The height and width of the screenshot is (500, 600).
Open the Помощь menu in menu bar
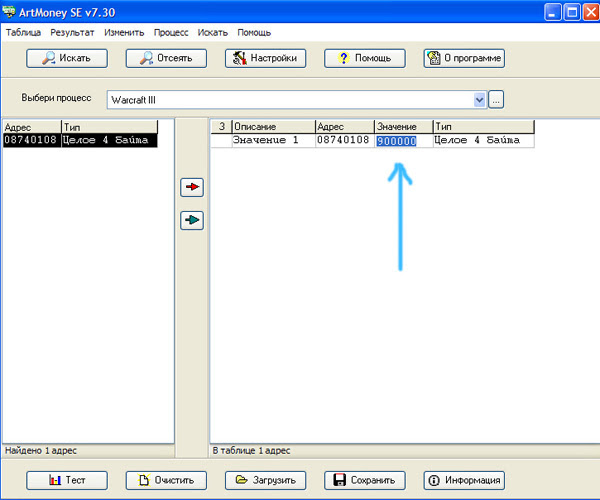click(254, 33)
